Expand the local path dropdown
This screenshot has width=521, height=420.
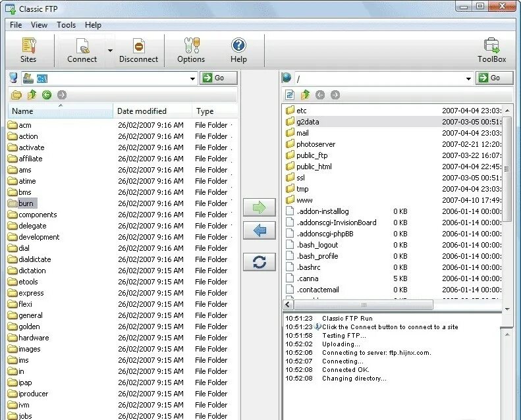pos(192,79)
